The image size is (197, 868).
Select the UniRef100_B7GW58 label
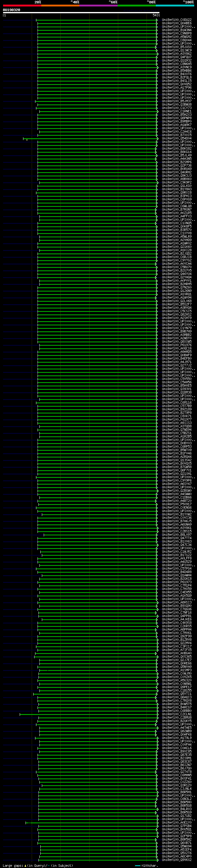click(177, 467)
